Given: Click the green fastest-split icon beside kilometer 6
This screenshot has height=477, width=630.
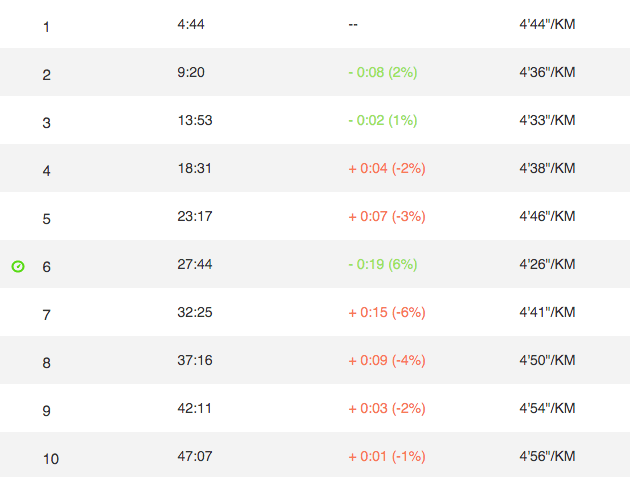Looking at the screenshot, I should click(18, 266).
